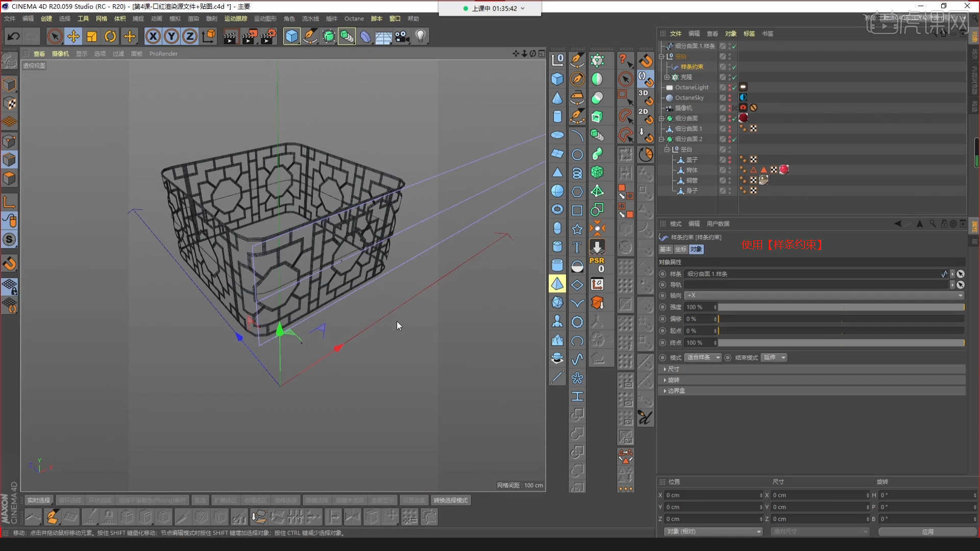Image resolution: width=980 pixels, height=551 pixels.
Task: Render the current view clapperboard icon
Action: pyautogui.click(x=230, y=36)
